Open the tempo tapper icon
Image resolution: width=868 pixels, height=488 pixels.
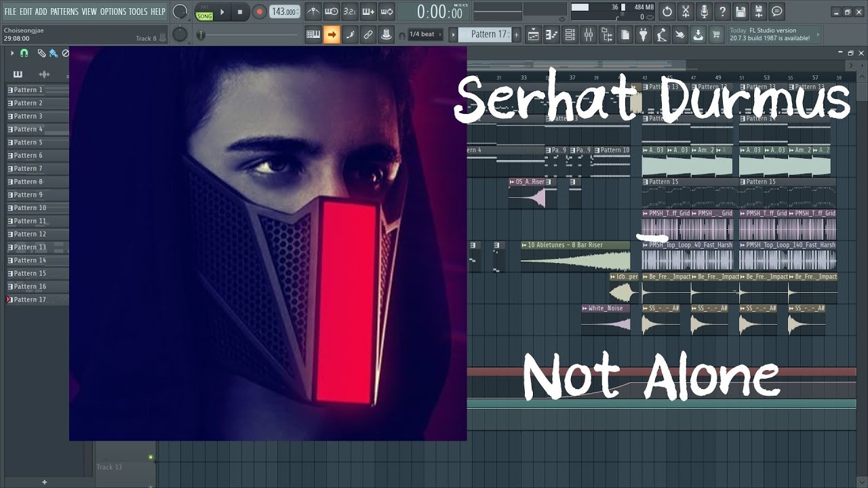[x=662, y=35]
